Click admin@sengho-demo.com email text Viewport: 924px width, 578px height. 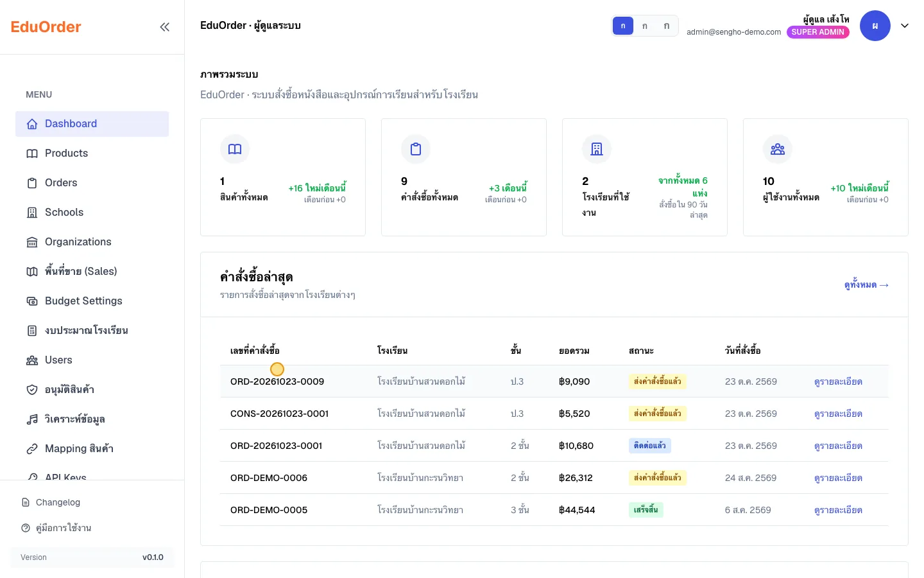(x=734, y=32)
